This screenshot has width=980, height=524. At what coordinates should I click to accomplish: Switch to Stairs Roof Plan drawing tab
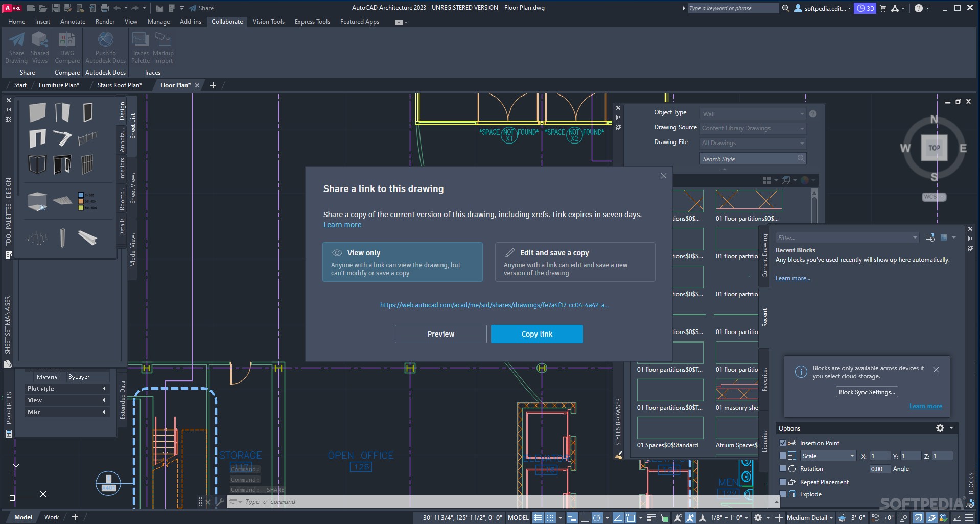pos(120,85)
